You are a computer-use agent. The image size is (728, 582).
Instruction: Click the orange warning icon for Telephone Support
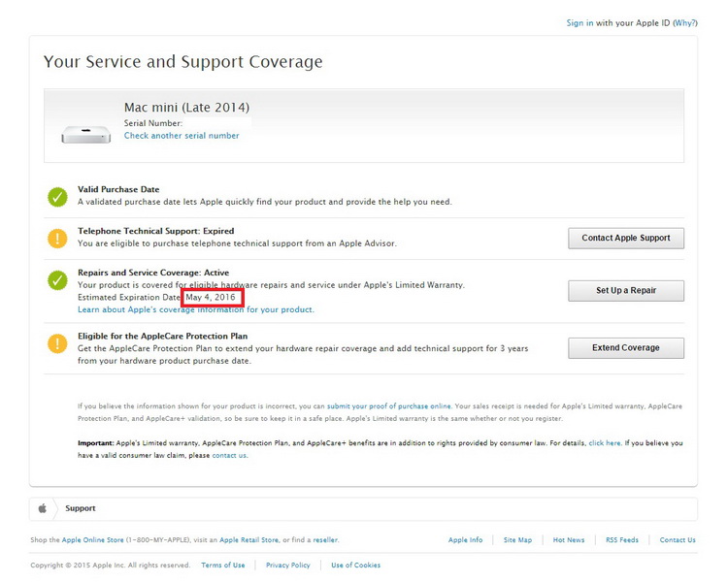pos(58,238)
